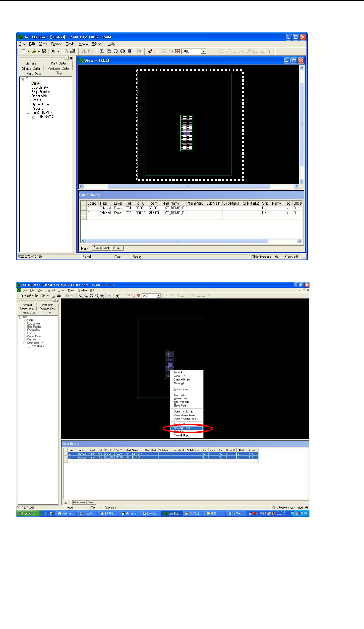This screenshot has height=629, width=364.
Task: Select BackupPin tree item in lower window
Action: point(33,330)
